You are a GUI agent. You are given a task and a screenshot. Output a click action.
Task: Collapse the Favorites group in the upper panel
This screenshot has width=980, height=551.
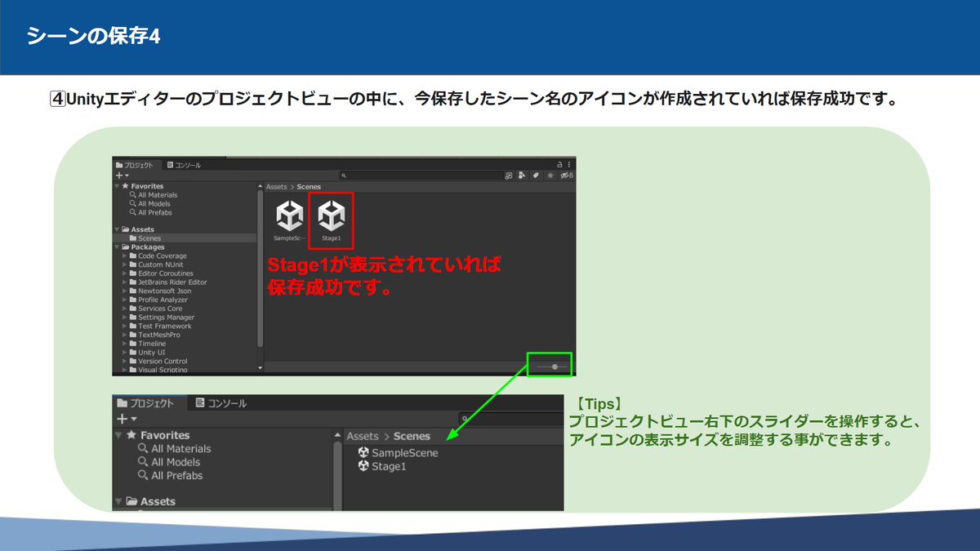(x=117, y=186)
